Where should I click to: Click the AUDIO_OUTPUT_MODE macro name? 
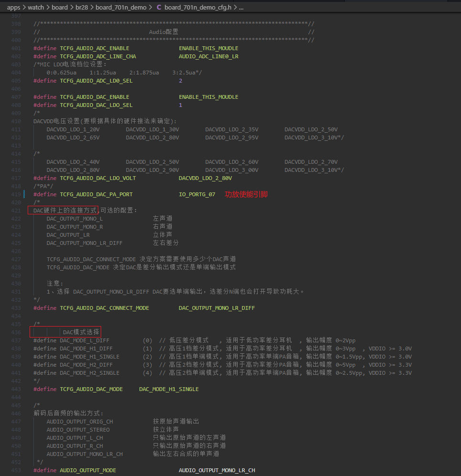88,470
